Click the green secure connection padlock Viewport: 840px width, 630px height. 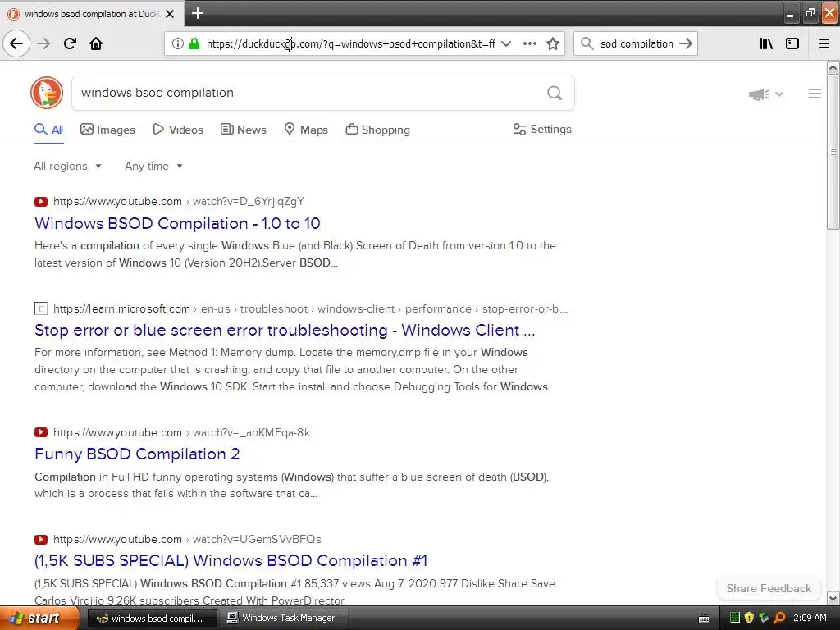pos(194,43)
